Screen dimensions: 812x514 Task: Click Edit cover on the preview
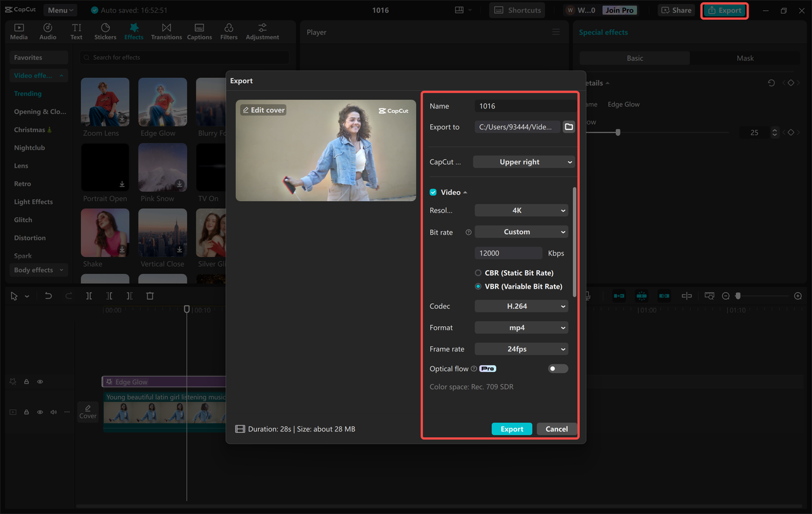point(263,109)
